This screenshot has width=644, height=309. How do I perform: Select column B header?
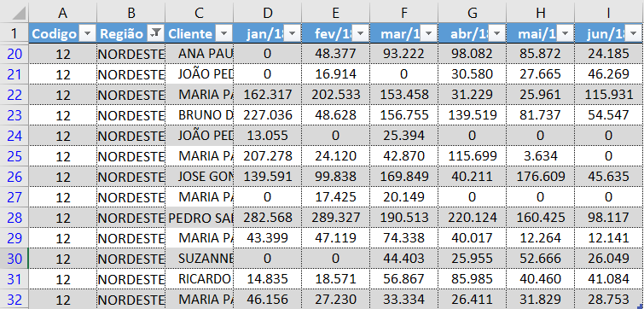131,13
